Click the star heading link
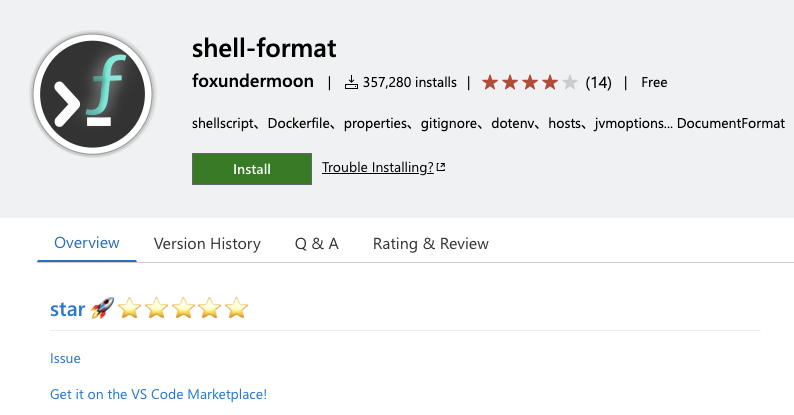 click(67, 309)
